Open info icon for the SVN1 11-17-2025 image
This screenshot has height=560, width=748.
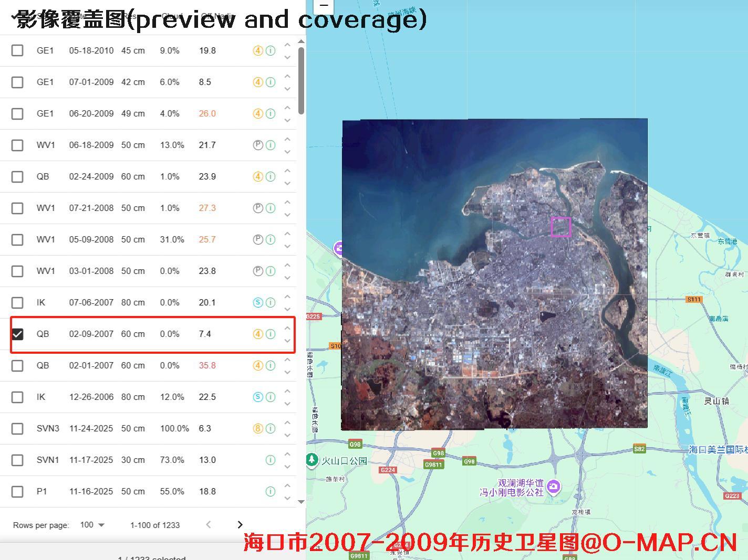pyautogui.click(x=271, y=460)
